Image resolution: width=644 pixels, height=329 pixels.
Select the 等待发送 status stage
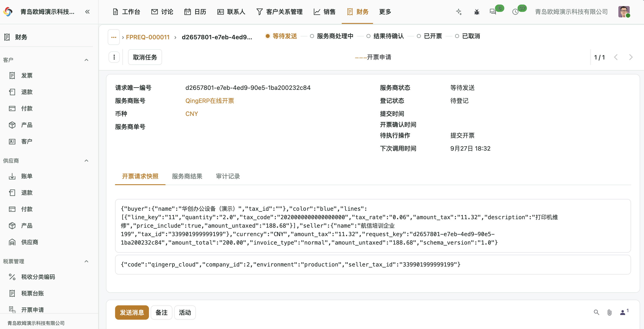[281, 36]
